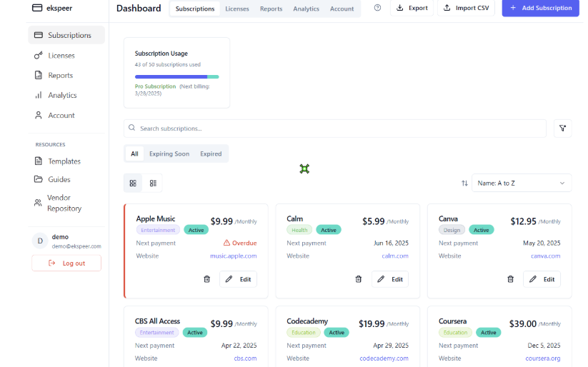Screen dimensions: 588x367
Task: Open the calm.com link
Action: tap(395, 256)
